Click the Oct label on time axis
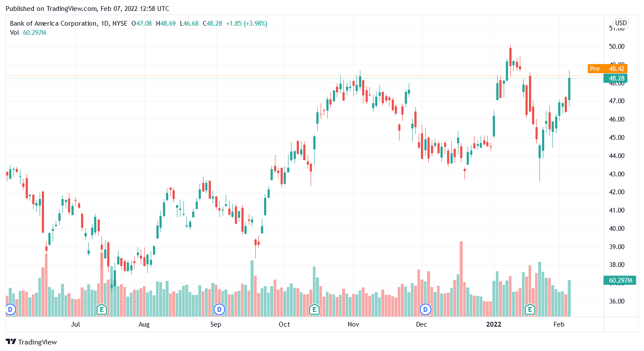The width and height of the screenshot is (644, 351). click(x=284, y=324)
